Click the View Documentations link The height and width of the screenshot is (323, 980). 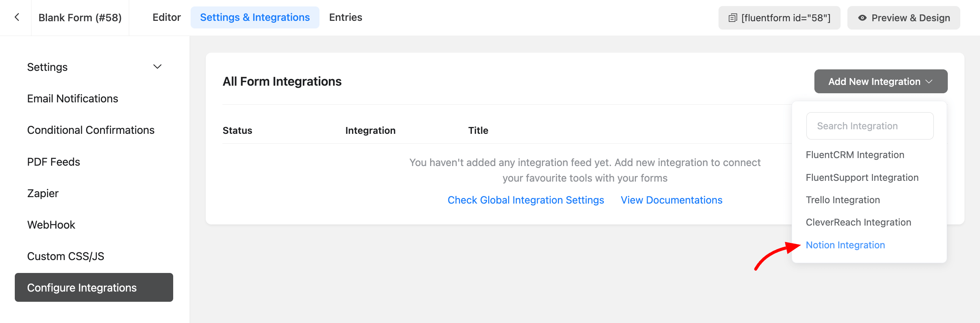[x=671, y=200]
